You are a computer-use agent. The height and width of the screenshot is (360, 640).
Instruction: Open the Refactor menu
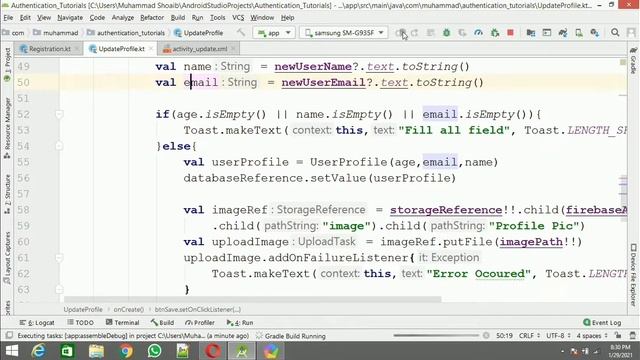pos(151,18)
